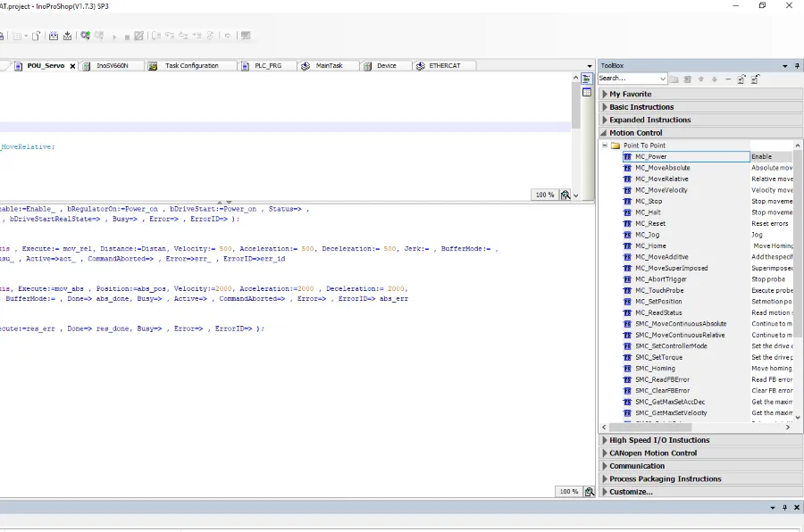Click the lock icon in ToolBox toolbar

[x=741, y=79]
